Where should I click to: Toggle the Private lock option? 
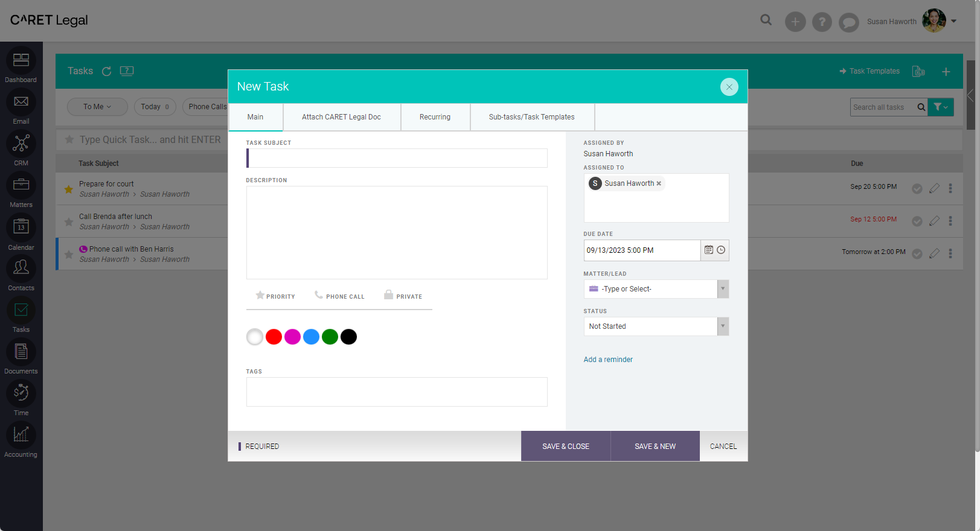click(403, 296)
